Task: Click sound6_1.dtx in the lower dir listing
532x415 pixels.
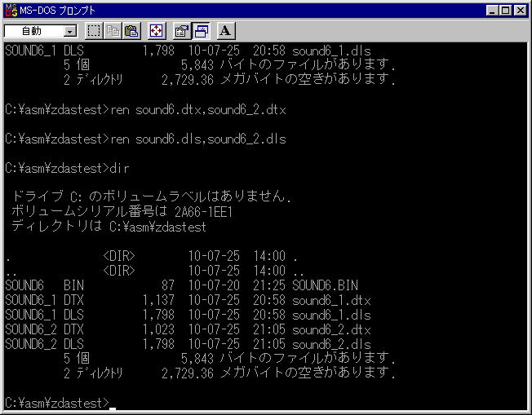Action: [x=331, y=300]
